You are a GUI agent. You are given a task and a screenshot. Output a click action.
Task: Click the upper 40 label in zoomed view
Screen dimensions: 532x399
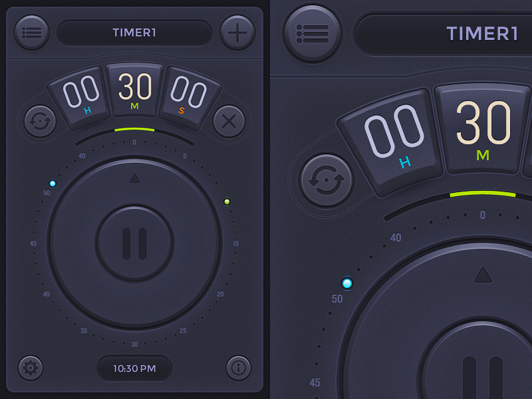[396, 237]
